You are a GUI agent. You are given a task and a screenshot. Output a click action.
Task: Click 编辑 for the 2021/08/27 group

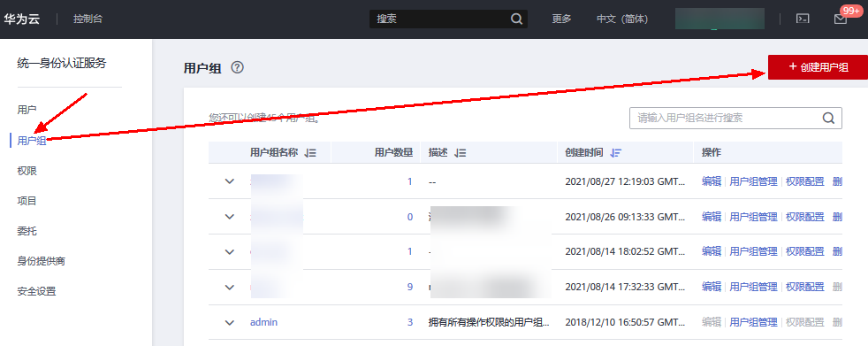[x=712, y=181]
